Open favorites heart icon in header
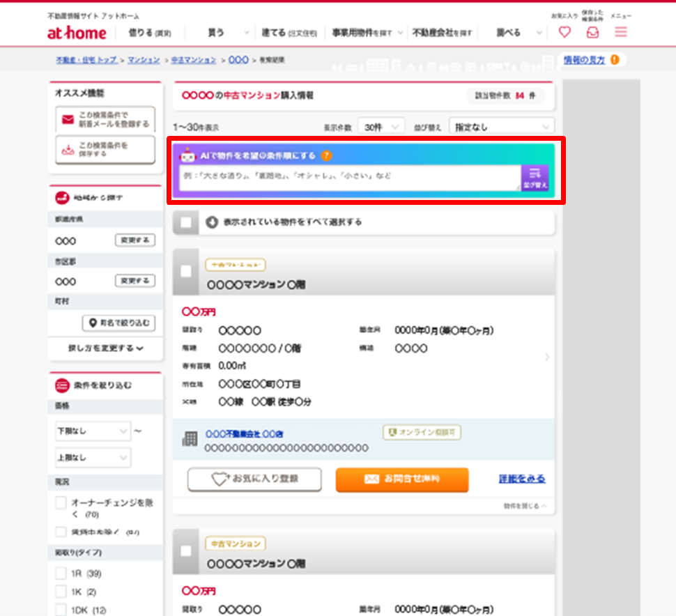The height and width of the screenshot is (616, 676). point(564,32)
